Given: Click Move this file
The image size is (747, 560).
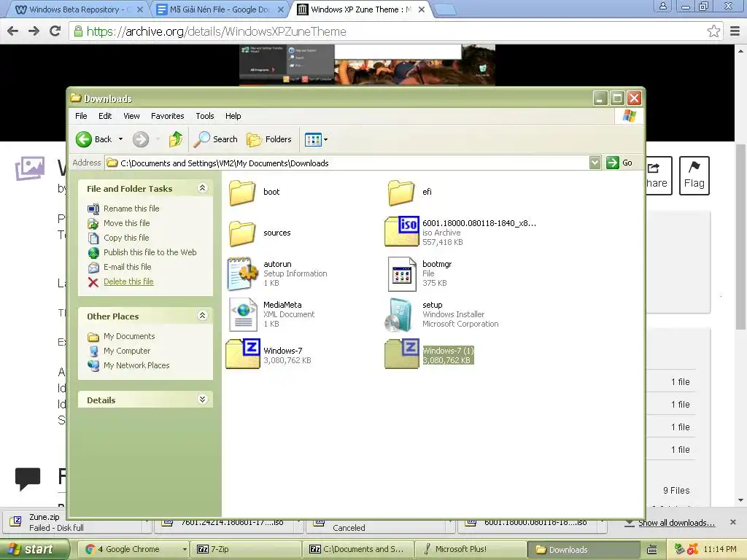Looking at the screenshot, I should 127,223.
